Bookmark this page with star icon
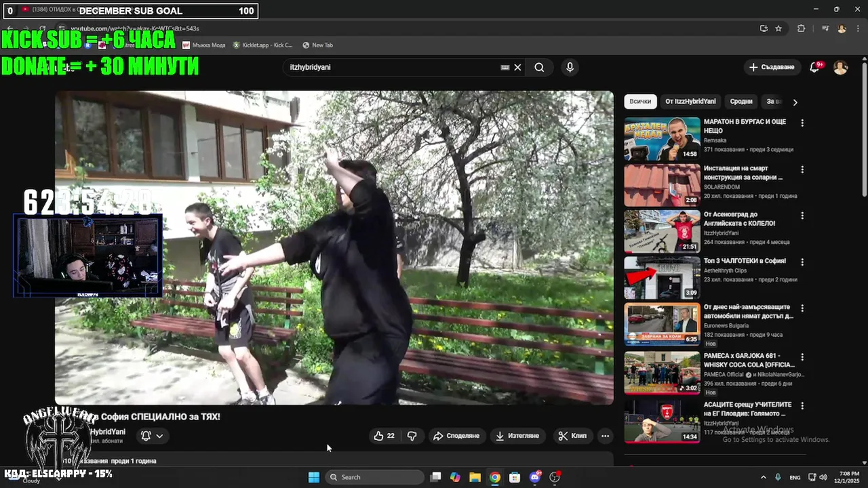868x488 pixels. click(x=778, y=28)
